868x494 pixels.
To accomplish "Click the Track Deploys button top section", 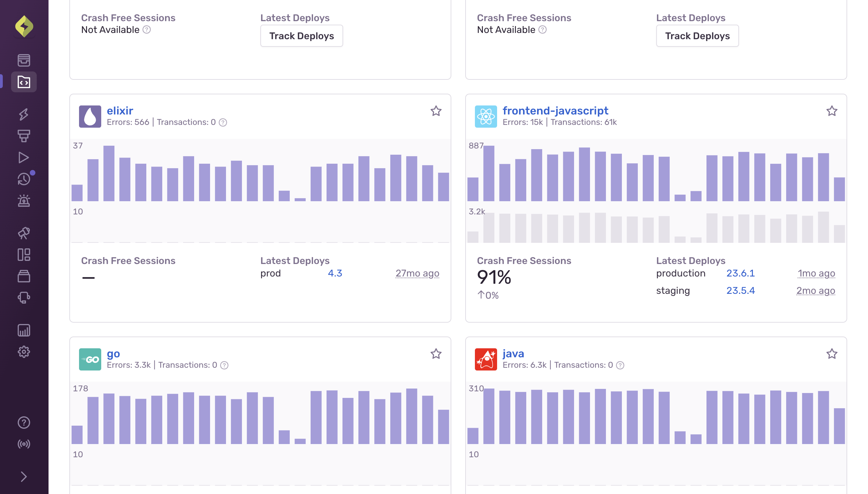I will 302,36.
